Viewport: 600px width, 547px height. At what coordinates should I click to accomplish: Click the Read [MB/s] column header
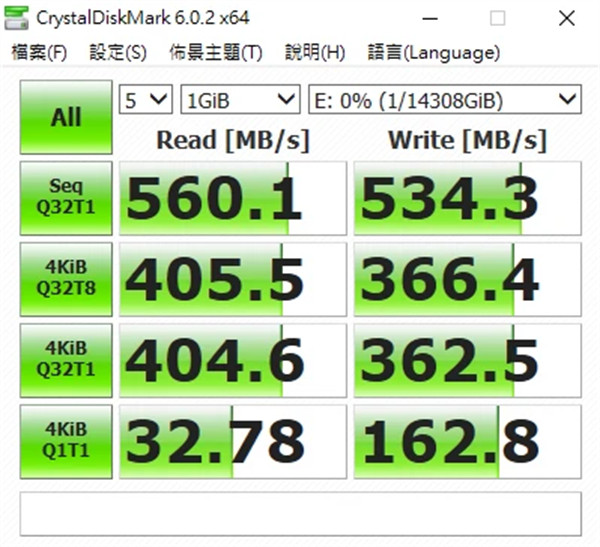[233, 140]
